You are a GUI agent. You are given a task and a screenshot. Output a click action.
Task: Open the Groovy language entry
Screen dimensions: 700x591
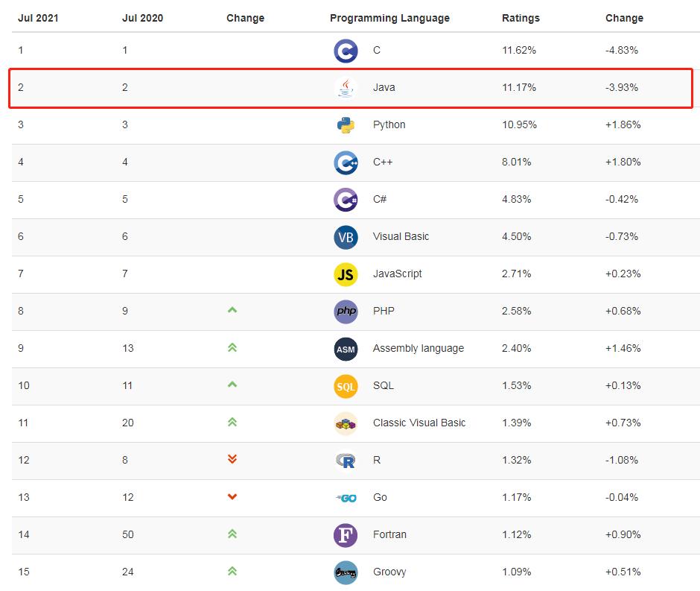[388, 572]
